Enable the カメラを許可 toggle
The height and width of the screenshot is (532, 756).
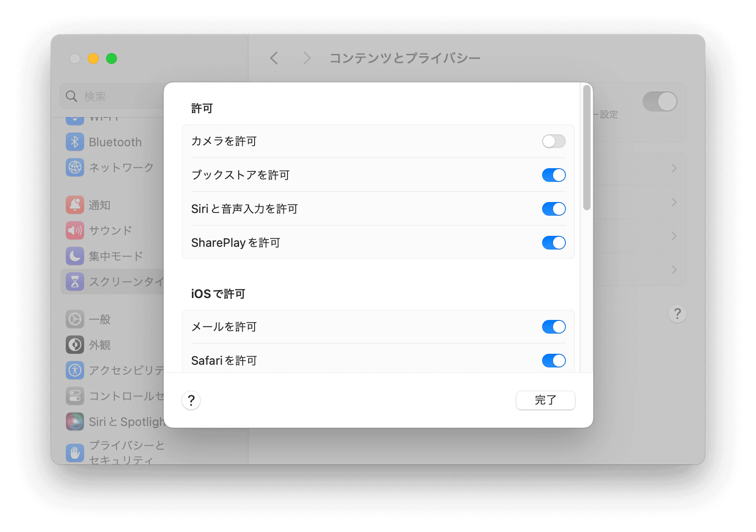point(554,141)
